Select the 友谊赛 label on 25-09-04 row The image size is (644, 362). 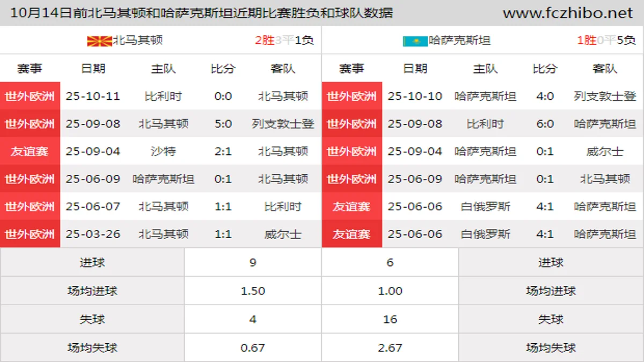(x=30, y=151)
